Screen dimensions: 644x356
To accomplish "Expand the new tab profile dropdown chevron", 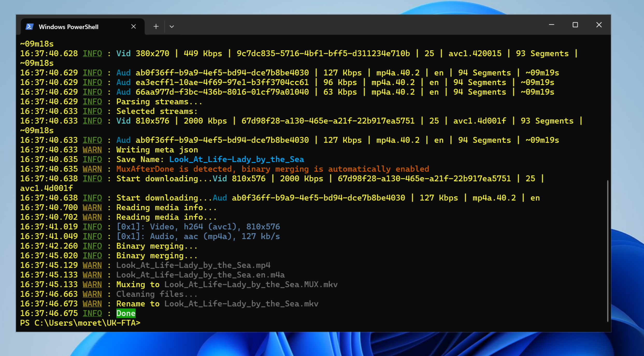I will [171, 26].
